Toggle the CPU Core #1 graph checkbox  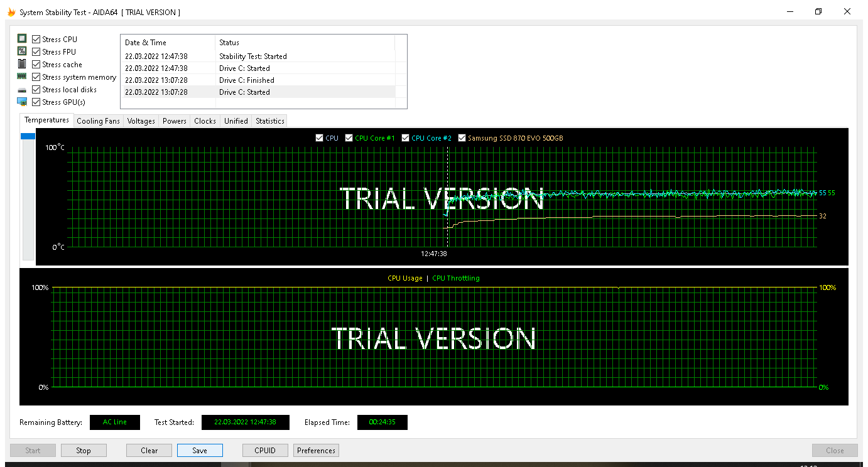point(349,138)
